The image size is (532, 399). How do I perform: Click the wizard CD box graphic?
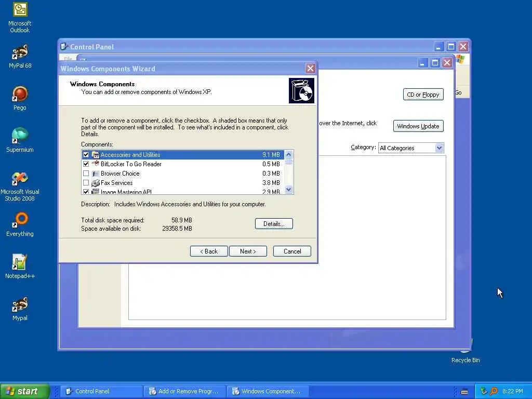[301, 90]
